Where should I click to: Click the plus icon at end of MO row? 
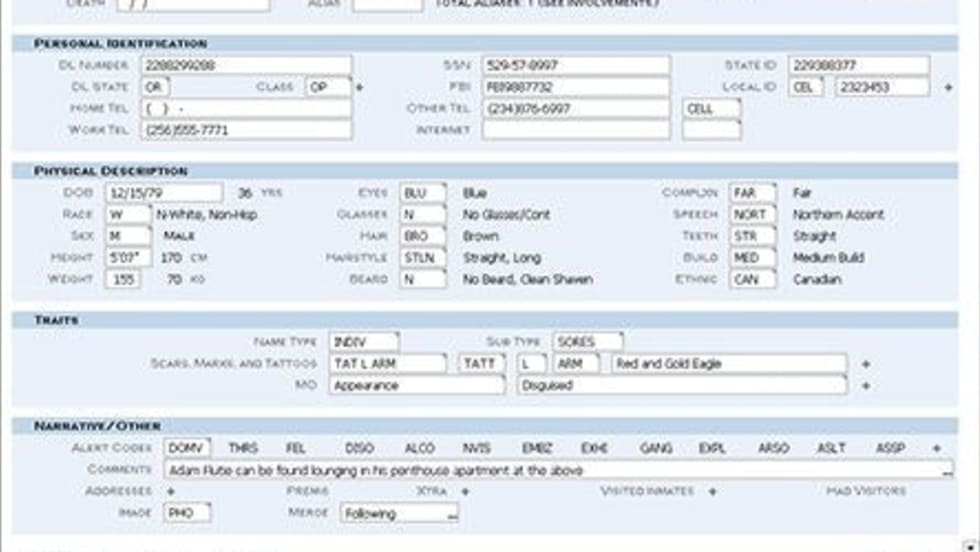coord(866,386)
